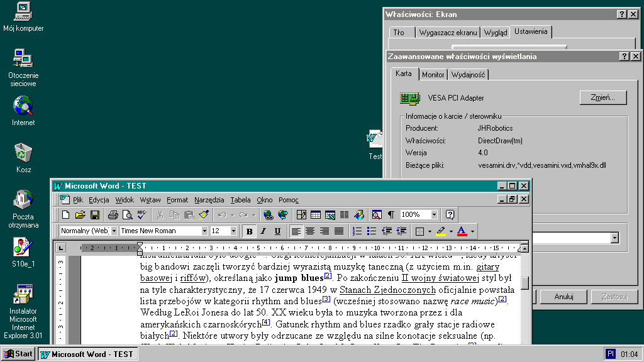Undo the last action in Word
The height and width of the screenshot is (362, 644).
click(x=222, y=215)
